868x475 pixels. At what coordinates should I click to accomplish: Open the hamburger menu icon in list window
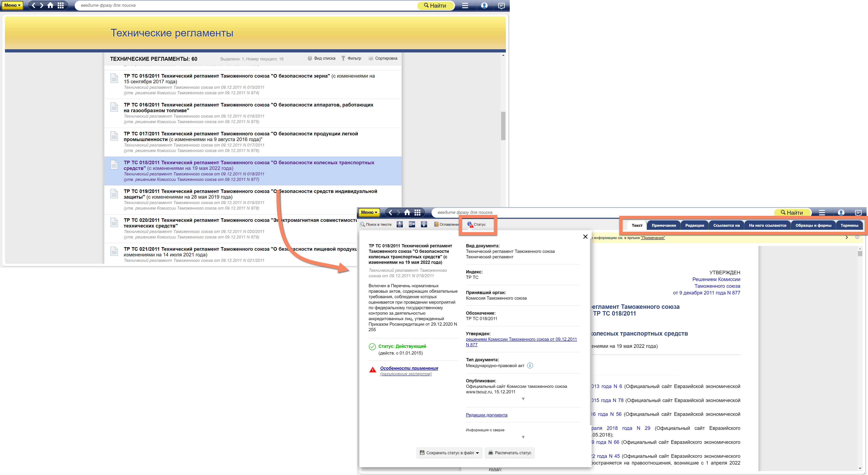465,5
